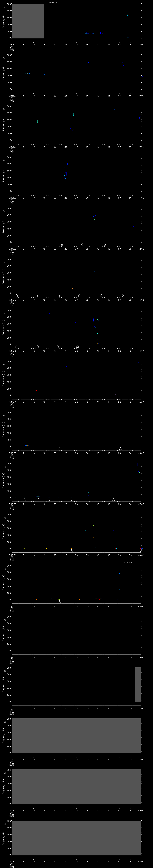Select the panel label (13)

tap(3, 620)
